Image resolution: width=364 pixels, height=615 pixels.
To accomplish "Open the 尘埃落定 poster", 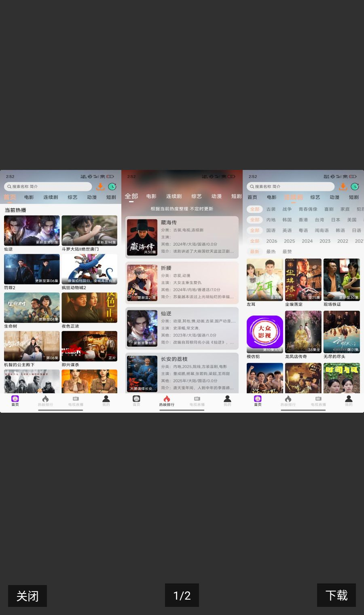I will pos(303,280).
